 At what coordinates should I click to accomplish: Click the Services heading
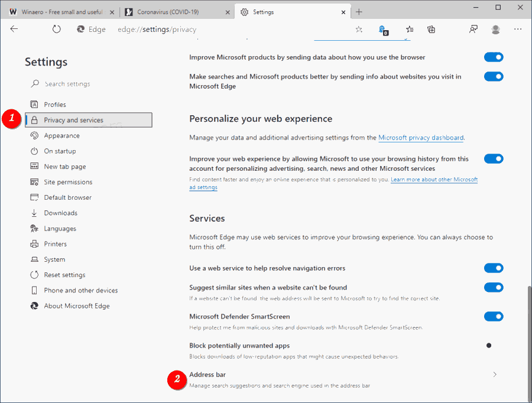pyautogui.click(x=207, y=218)
